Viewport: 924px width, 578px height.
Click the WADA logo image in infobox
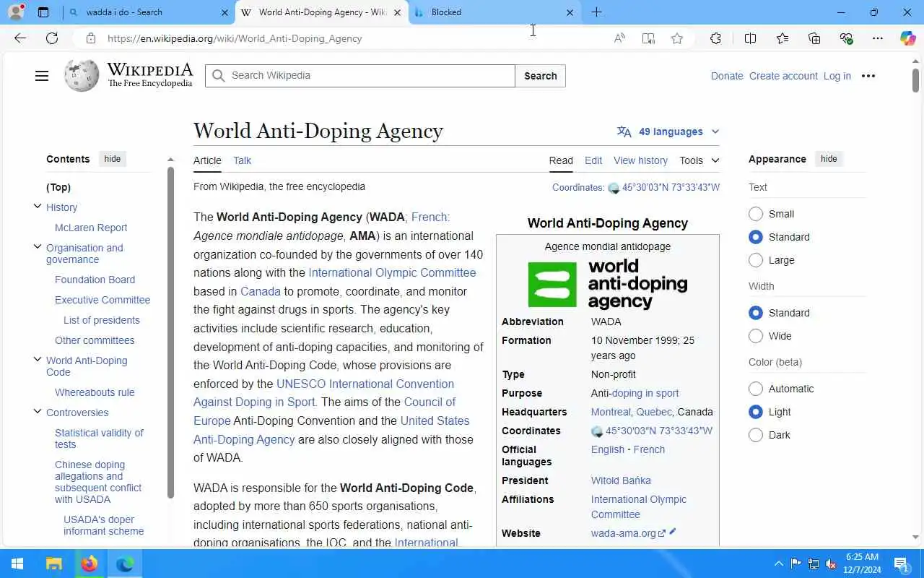[x=608, y=285]
